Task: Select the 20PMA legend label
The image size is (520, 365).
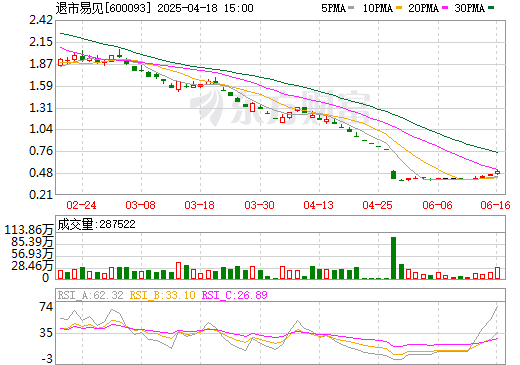Action: [x=424, y=8]
